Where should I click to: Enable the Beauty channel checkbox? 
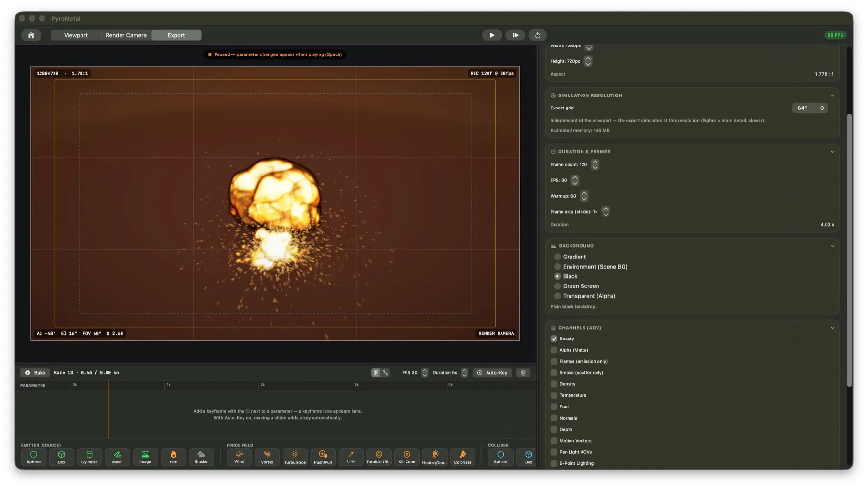(554, 339)
